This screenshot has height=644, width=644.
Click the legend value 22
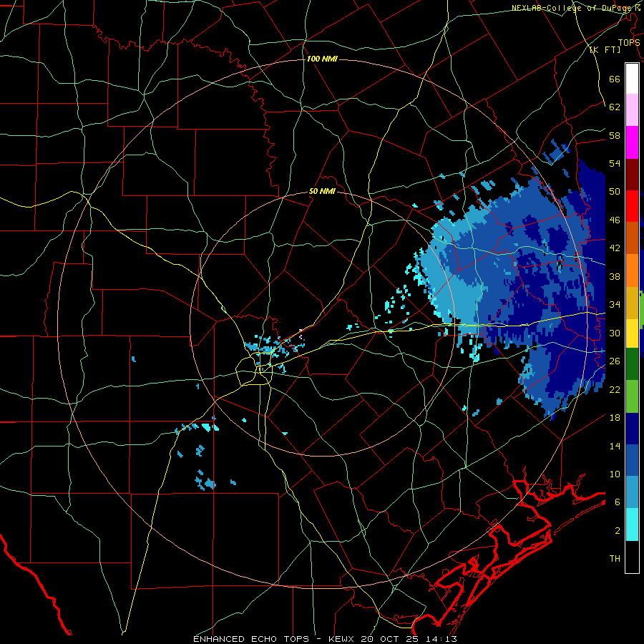[x=615, y=389]
